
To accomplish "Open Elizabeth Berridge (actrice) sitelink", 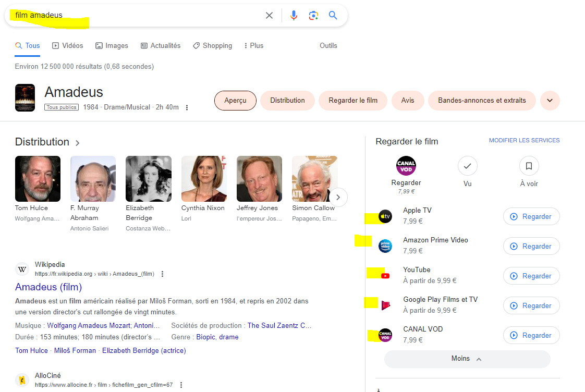I will pos(144,351).
